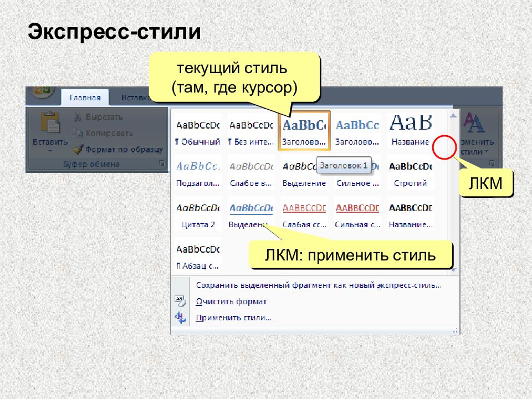
Task: Grab the styles gallery resize corner grip
Action: pyautogui.click(x=455, y=330)
